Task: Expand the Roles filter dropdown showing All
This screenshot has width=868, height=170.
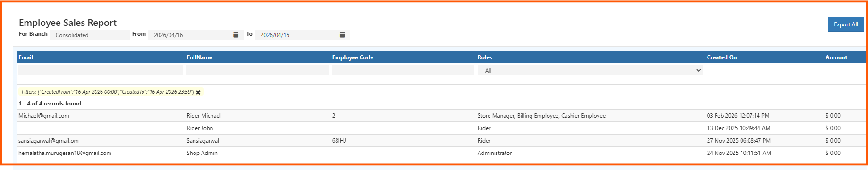Action: pyautogui.click(x=590, y=70)
